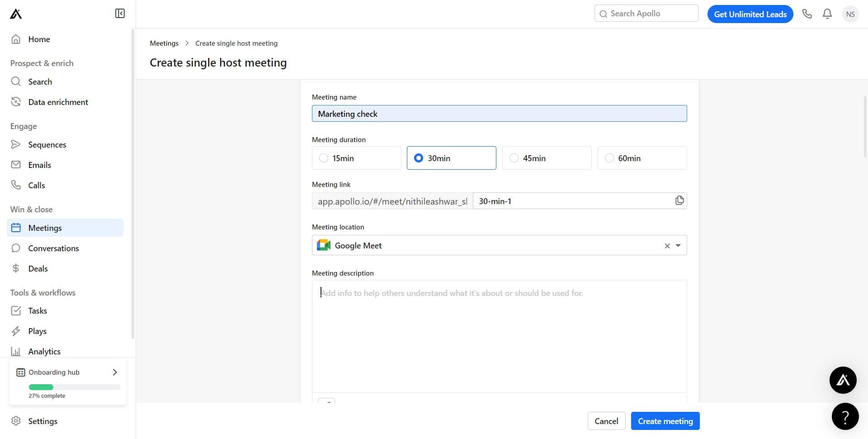Expand the Onboarding hub chevron
868x439 pixels.
115,372
